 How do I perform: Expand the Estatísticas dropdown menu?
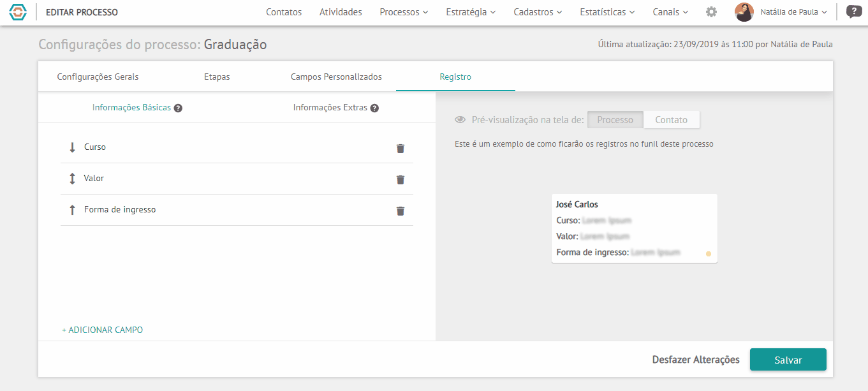coord(607,12)
